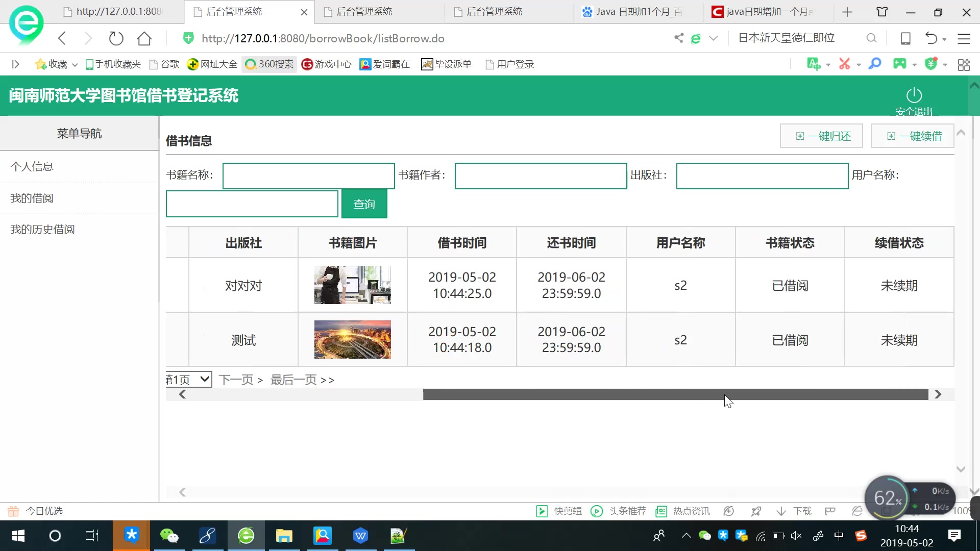The width and height of the screenshot is (980, 551).
Task: Open the dropdown arrow next to the IE logo
Action: [x=714, y=38]
